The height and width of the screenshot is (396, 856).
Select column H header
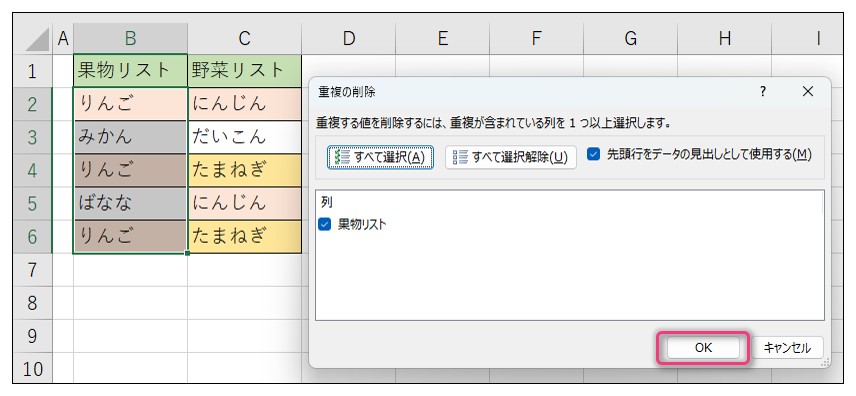tap(724, 39)
